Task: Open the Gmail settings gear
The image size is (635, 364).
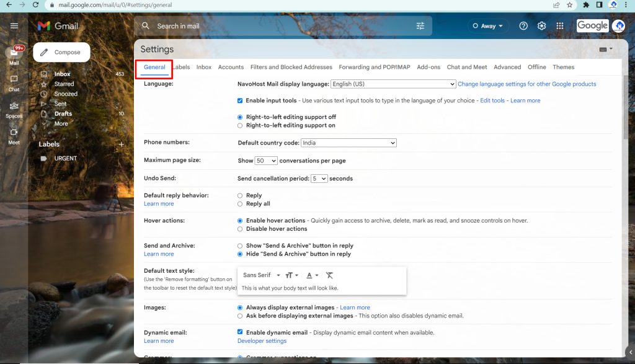Action: point(541,25)
